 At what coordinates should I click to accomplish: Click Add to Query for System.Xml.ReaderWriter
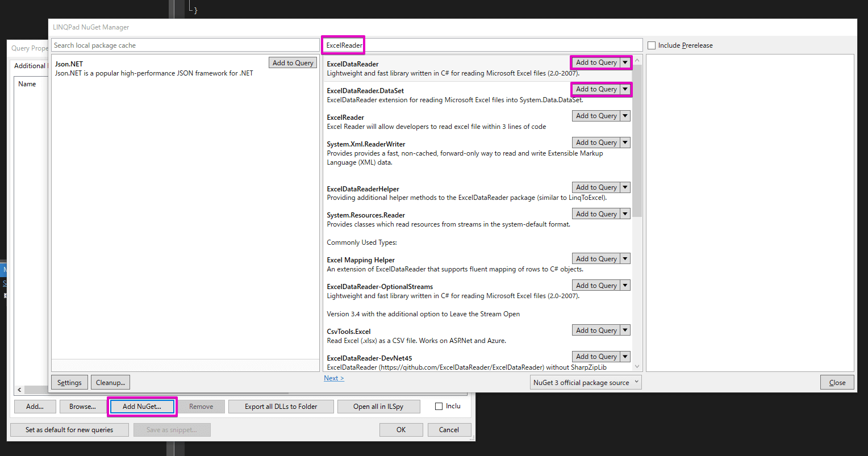coord(596,143)
